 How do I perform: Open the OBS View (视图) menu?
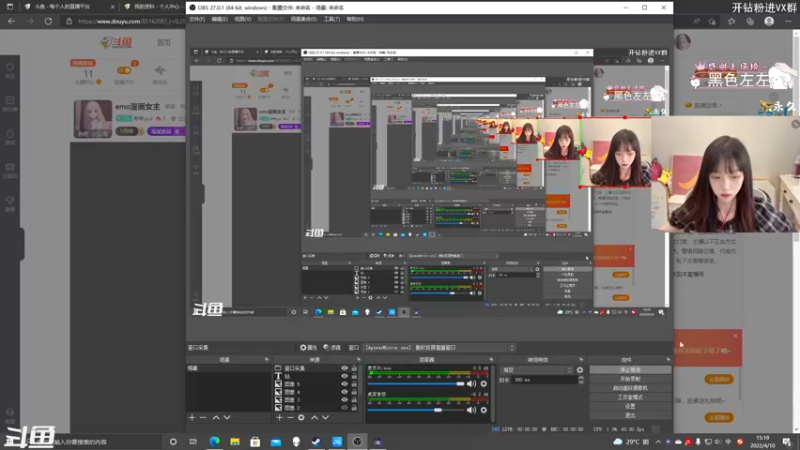point(242,19)
